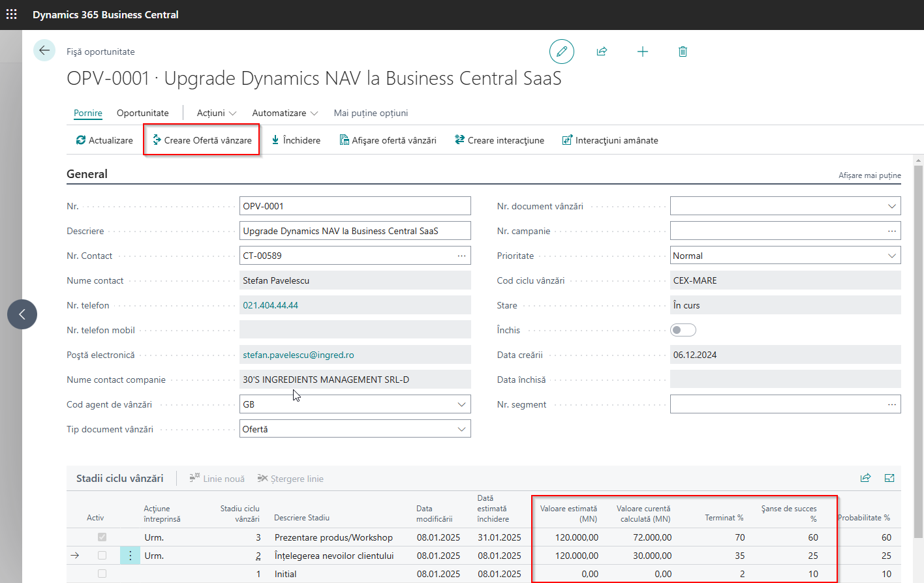Click the Fișă oportunitate breadcrumb caption

tap(100, 52)
